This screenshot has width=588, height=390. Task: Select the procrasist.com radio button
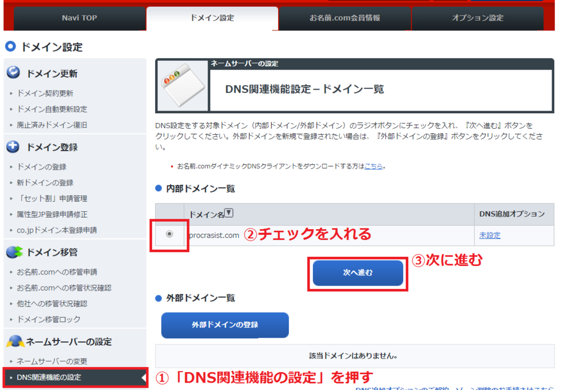169,234
